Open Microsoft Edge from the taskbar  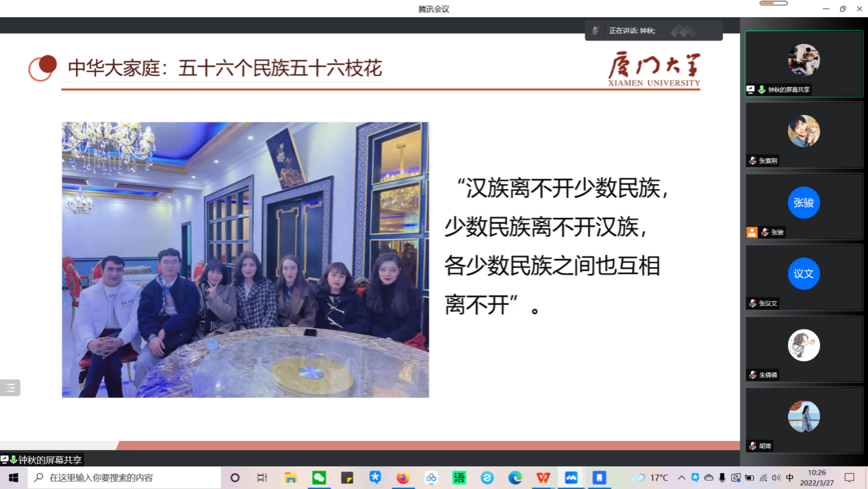[515, 477]
